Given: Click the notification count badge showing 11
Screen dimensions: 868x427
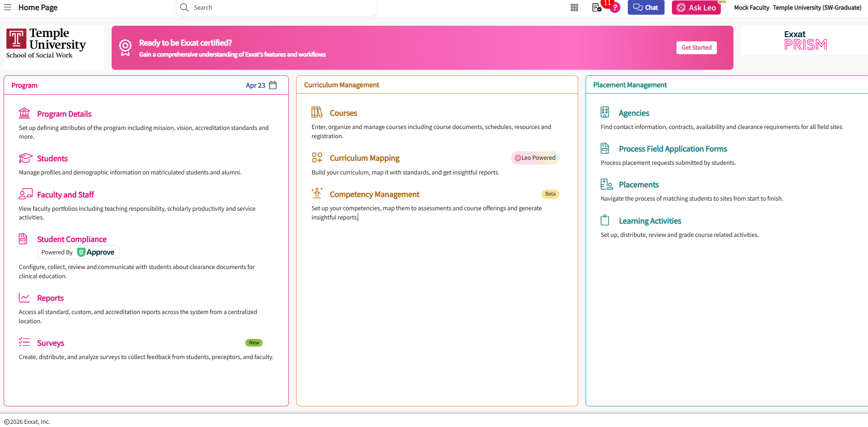Looking at the screenshot, I should tap(607, 3).
